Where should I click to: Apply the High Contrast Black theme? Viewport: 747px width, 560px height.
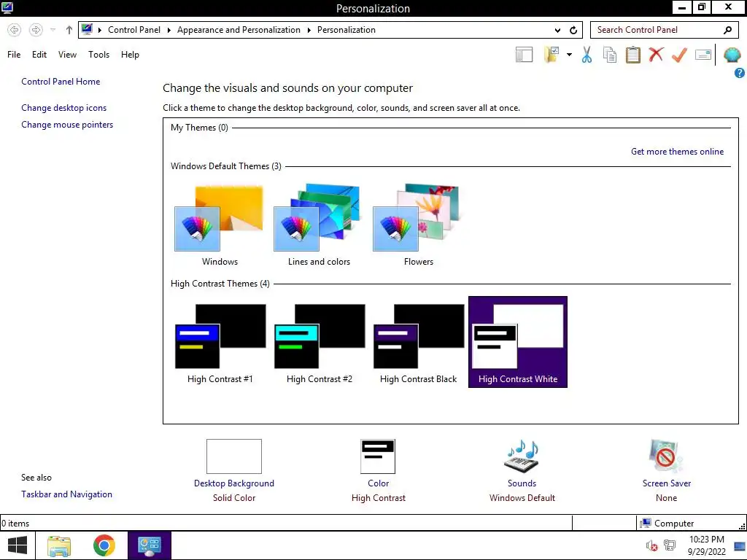[x=418, y=342]
